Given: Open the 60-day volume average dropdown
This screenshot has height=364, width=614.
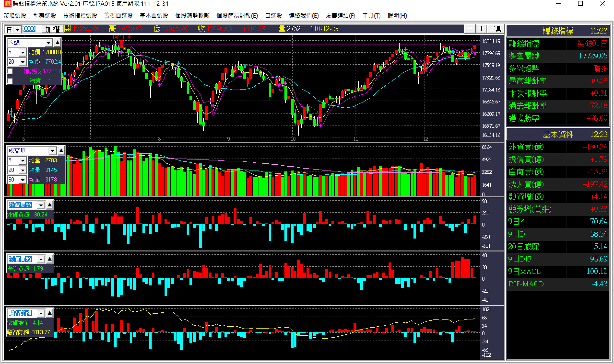Looking at the screenshot, I should click(23, 180).
